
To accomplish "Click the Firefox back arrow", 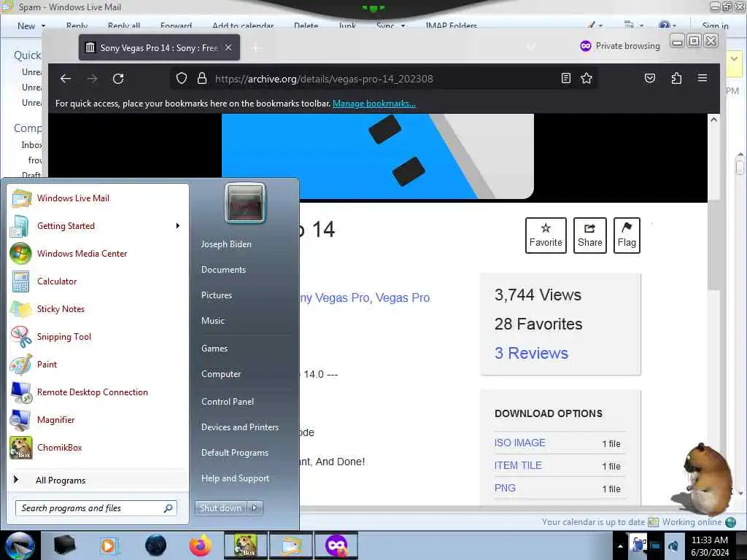I will (x=66, y=79).
